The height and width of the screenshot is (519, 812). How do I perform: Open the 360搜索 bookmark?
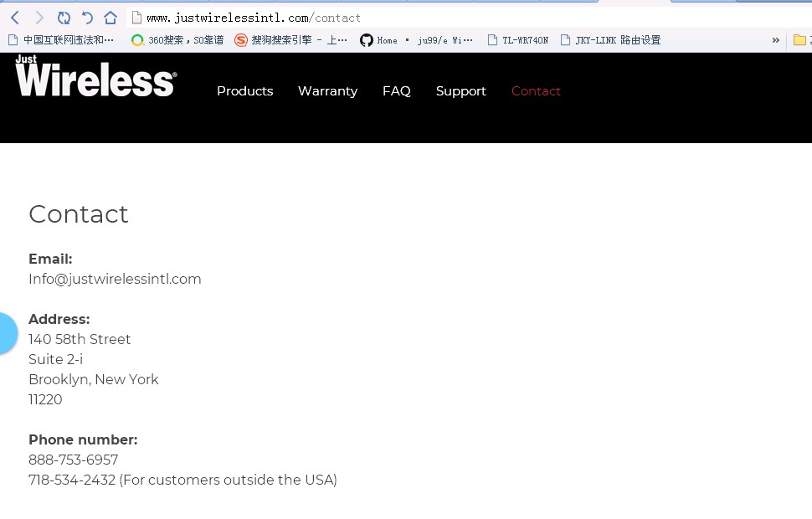point(177,40)
